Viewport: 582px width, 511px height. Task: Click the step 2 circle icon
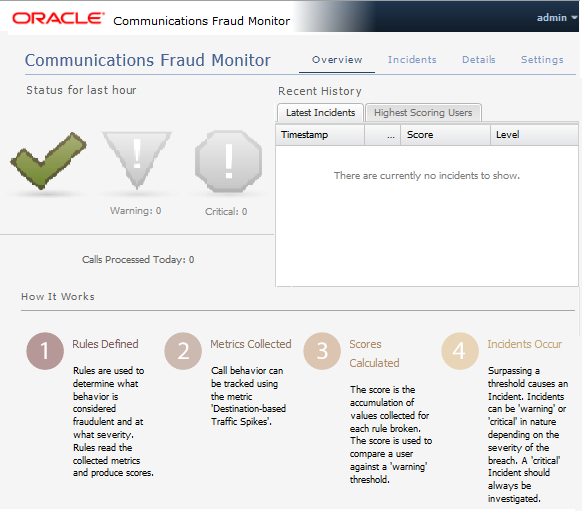183,351
